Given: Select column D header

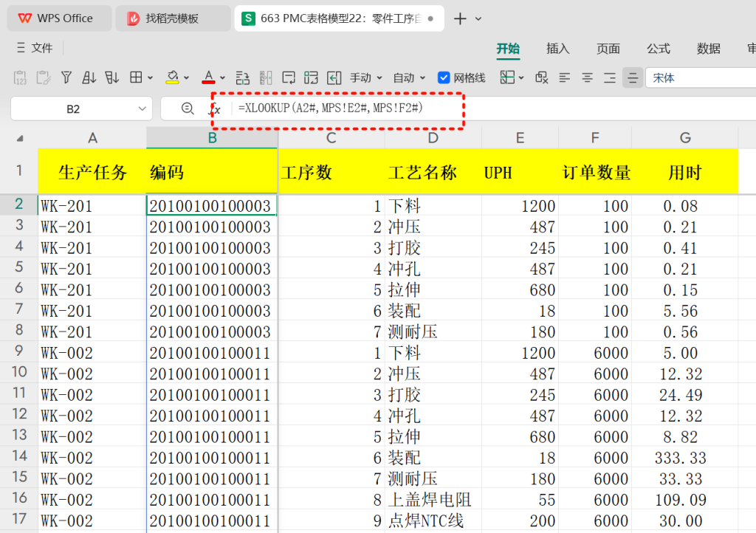Looking at the screenshot, I should 433,138.
